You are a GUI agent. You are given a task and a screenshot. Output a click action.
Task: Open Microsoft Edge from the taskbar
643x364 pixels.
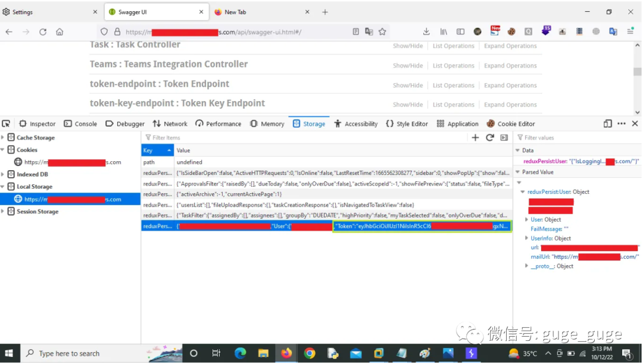coord(240,353)
